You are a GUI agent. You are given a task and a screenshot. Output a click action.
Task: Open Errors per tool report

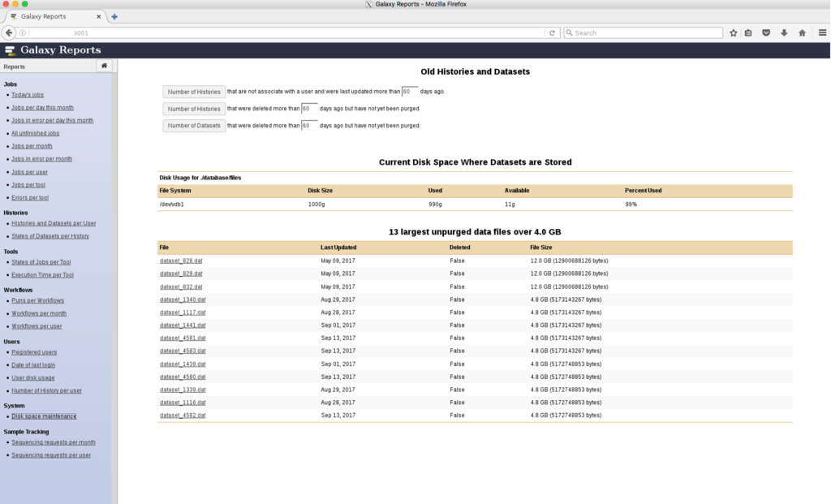(x=30, y=198)
